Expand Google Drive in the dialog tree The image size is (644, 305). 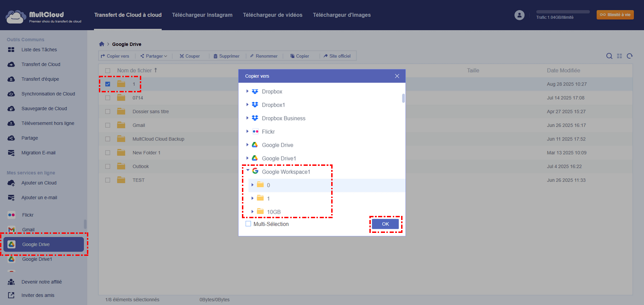point(247,145)
